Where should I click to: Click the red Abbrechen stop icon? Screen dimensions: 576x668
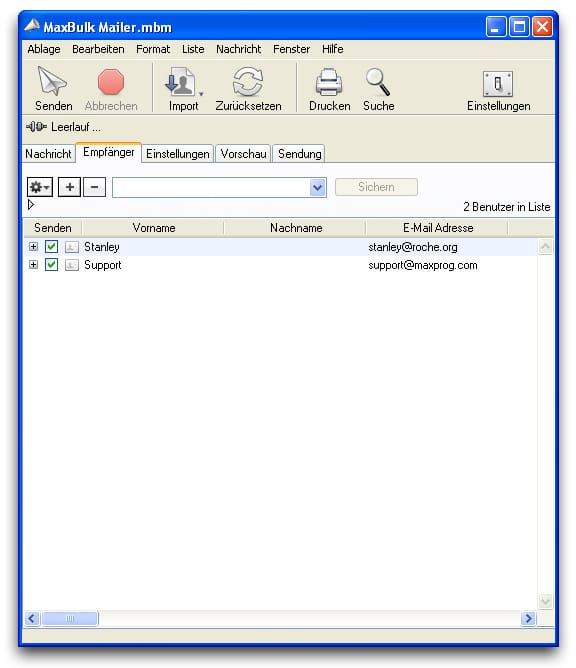(x=111, y=82)
